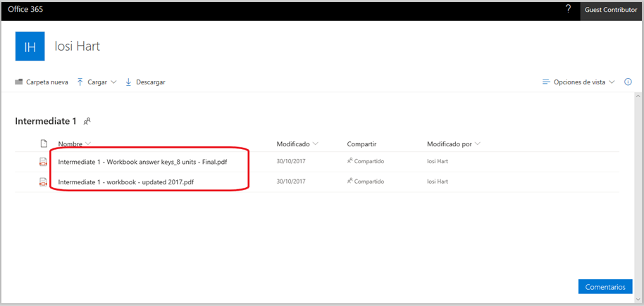This screenshot has height=306, width=644.
Task: Click Descargar to download
Action: 145,82
